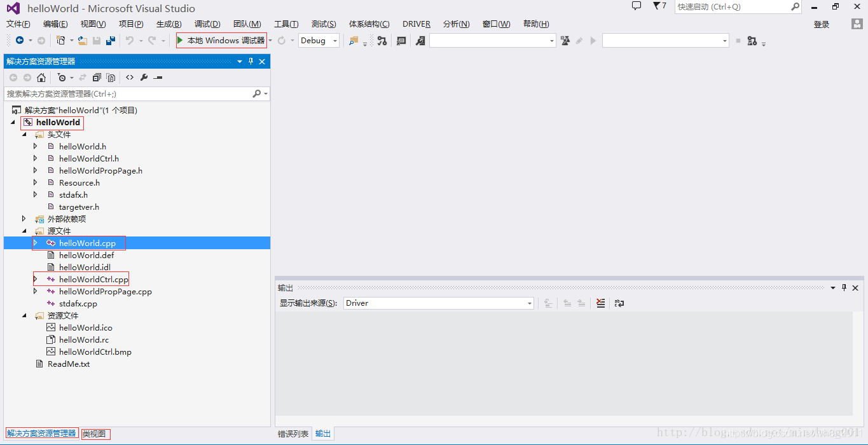The width and height of the screenshot is (868, 445).
Task: Open Properties wrench icon in Solution Explorer
Action: [144, 78]
